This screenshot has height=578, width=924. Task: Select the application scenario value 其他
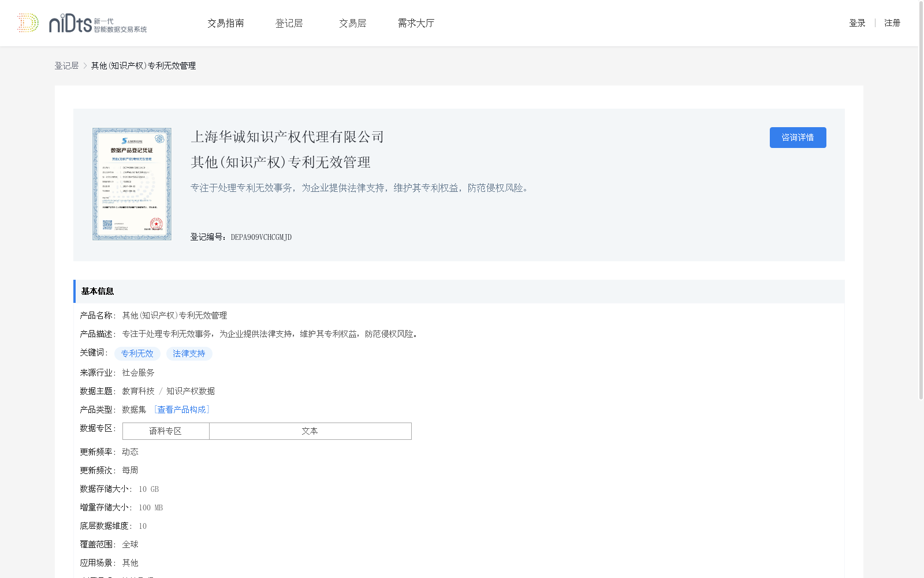(130, 563)
